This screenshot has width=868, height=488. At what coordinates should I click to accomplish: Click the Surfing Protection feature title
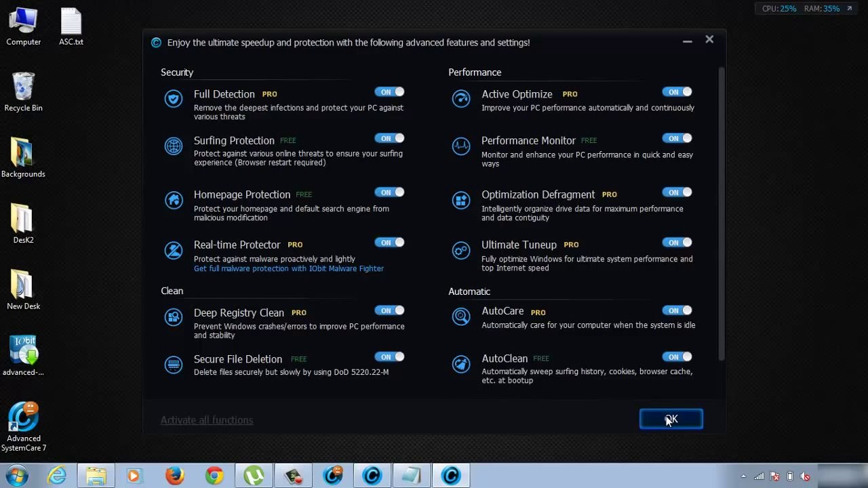pyautogui.click(x=234, y=140)
